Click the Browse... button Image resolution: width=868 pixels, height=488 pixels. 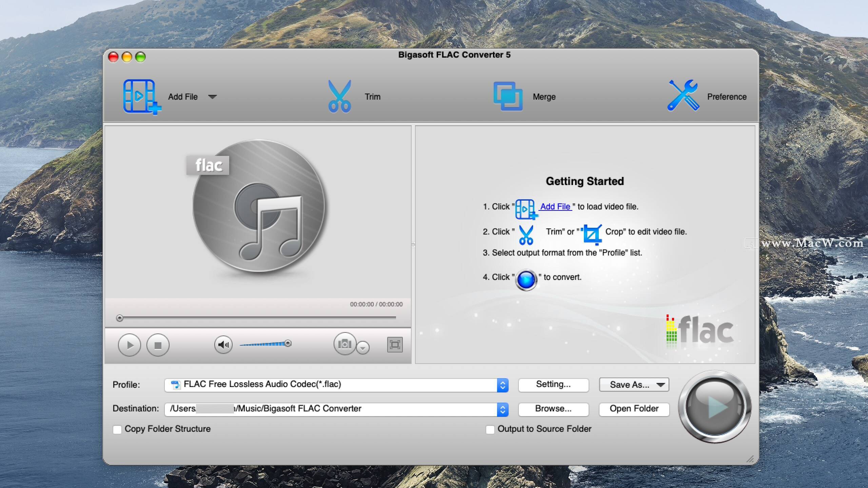(x=553, y=409)
